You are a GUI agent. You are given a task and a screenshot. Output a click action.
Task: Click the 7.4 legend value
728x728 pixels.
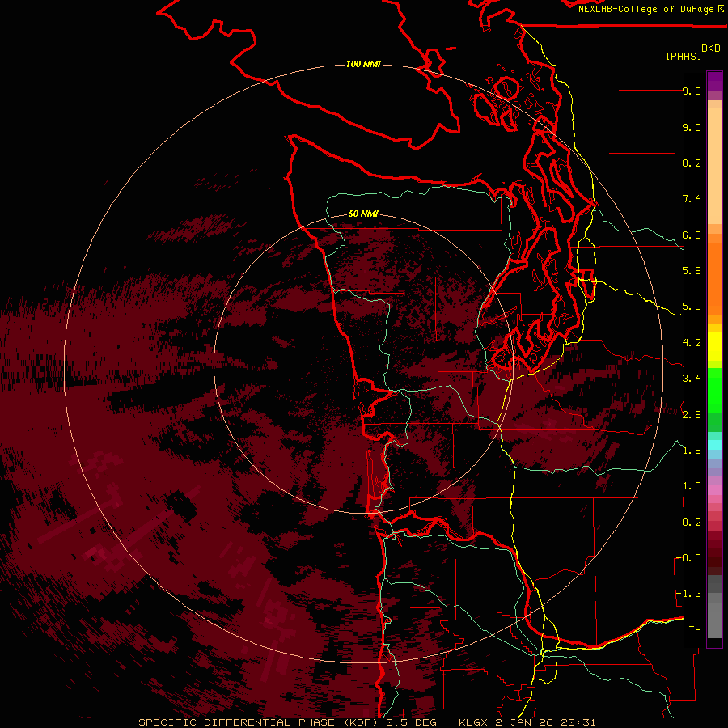coord(692,199)
